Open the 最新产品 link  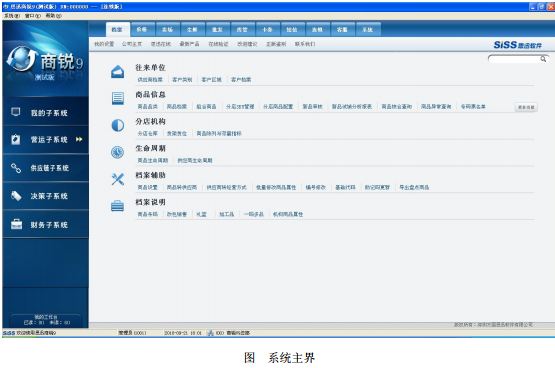point(189,44)
